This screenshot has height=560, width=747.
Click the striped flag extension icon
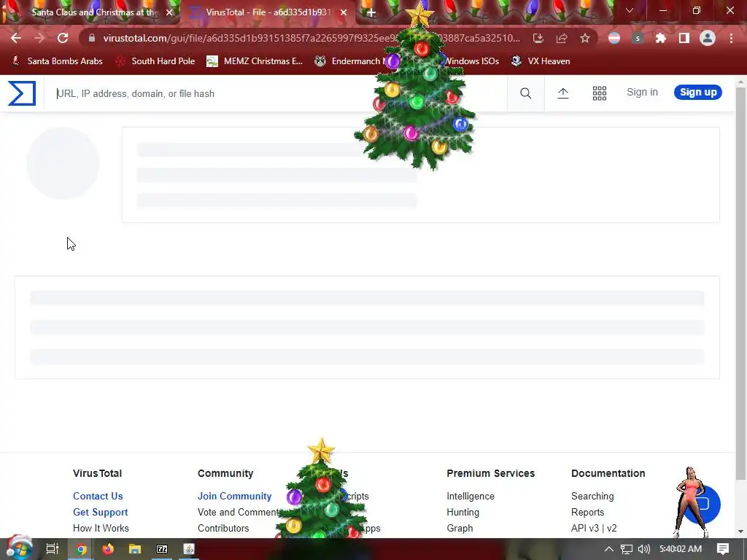[x=614, y=38]
